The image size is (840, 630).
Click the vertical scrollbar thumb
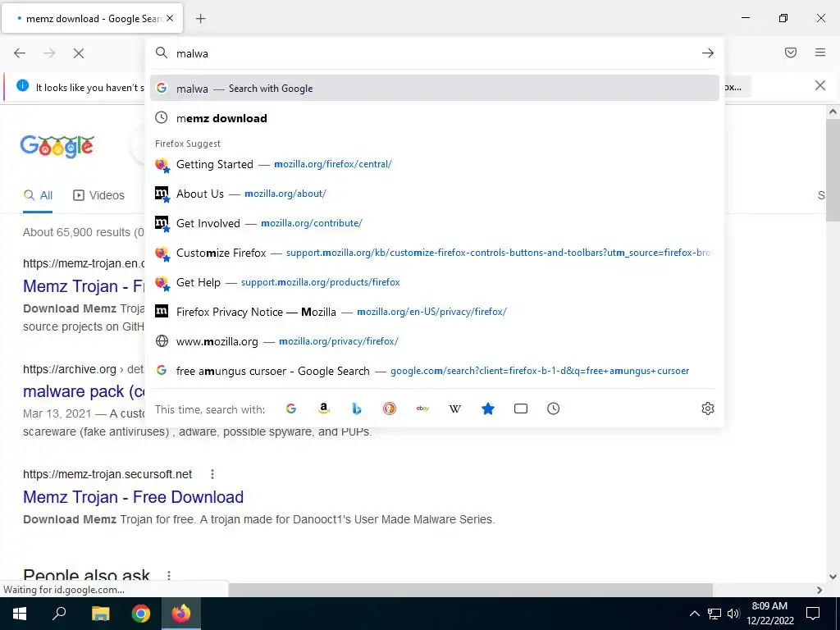833,170
